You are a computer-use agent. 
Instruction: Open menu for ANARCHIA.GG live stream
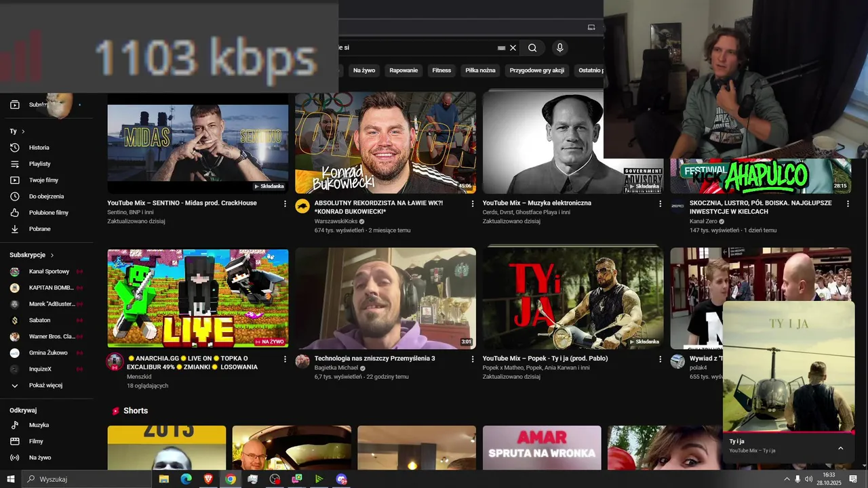[285, 359]
